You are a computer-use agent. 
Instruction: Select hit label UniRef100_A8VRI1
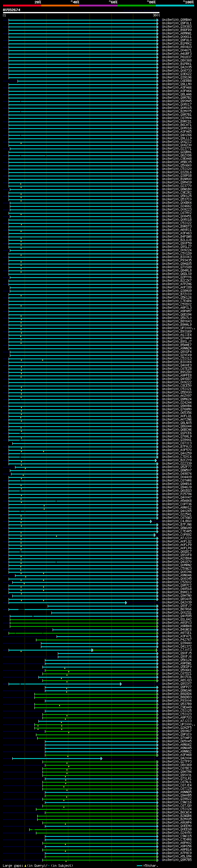[177, 230]
